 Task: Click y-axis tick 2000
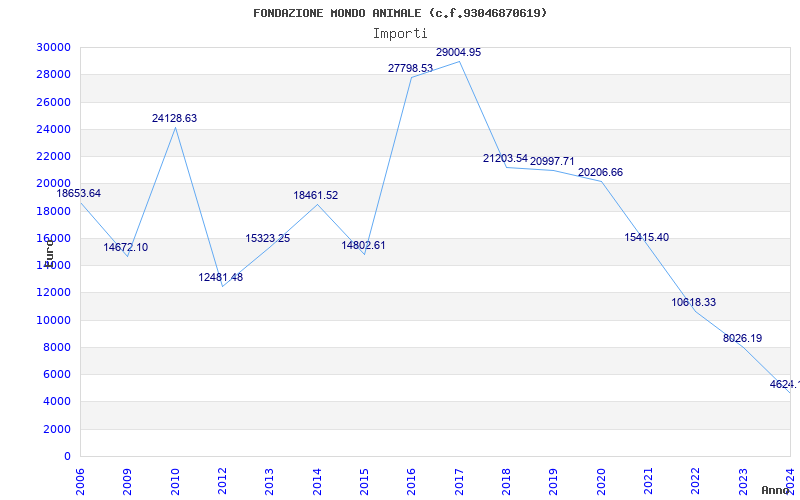pos(57,429)
